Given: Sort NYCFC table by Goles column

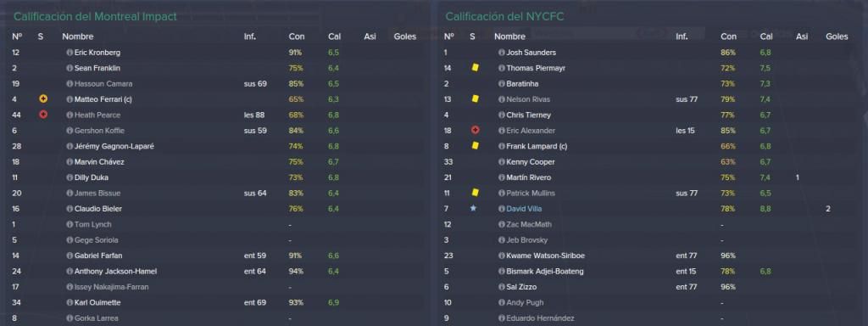Looking at the screenshot, I should coord(837,37).
